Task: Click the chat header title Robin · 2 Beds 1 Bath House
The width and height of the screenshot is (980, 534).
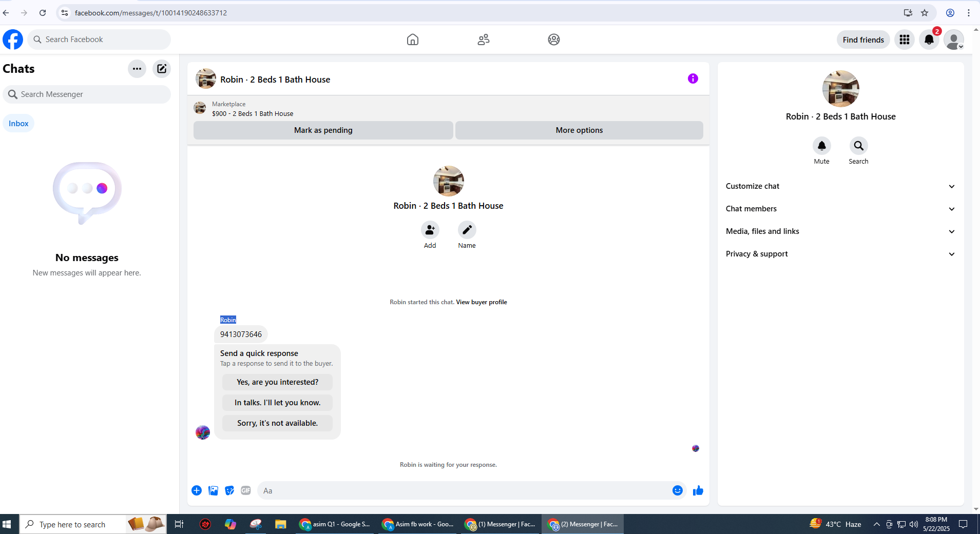Action: (x=275, y=80)
